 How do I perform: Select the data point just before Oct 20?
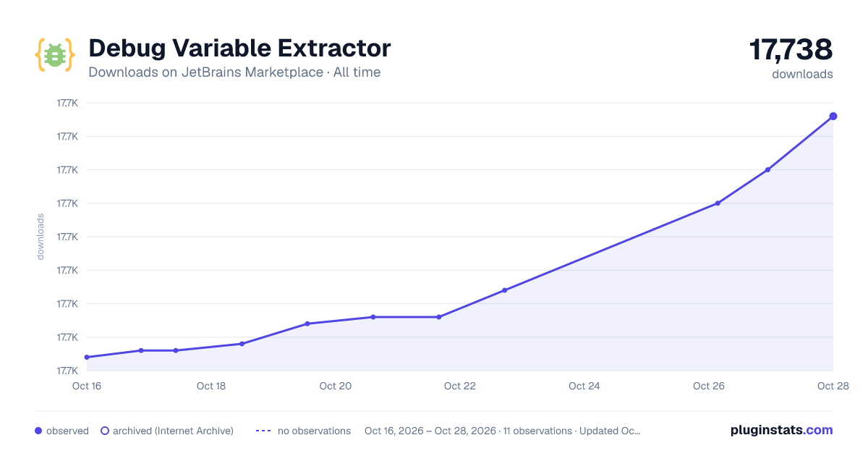point(307,324)
